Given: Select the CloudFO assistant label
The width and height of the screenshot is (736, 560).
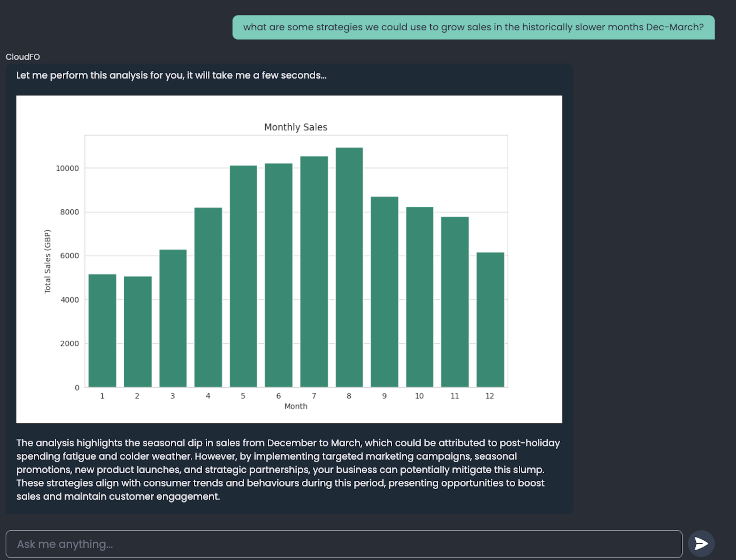Looking at the screenshot, I should click(x=23, y=57).
